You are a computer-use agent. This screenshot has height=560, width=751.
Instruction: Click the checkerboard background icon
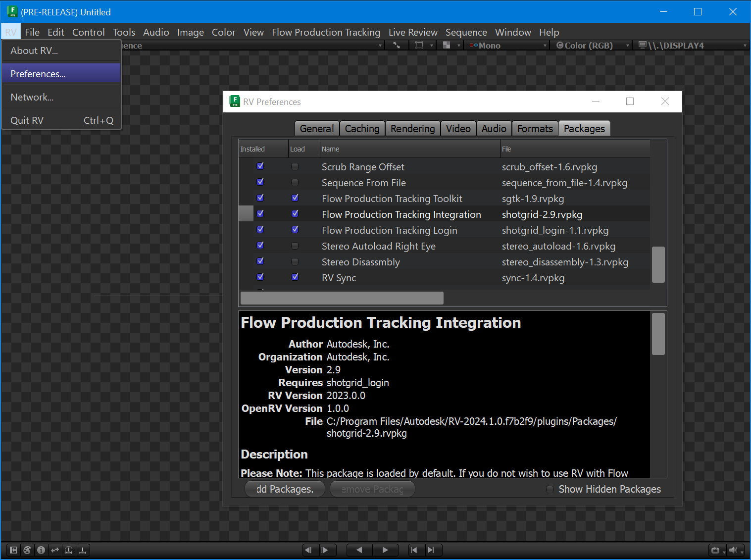point(447,45)
